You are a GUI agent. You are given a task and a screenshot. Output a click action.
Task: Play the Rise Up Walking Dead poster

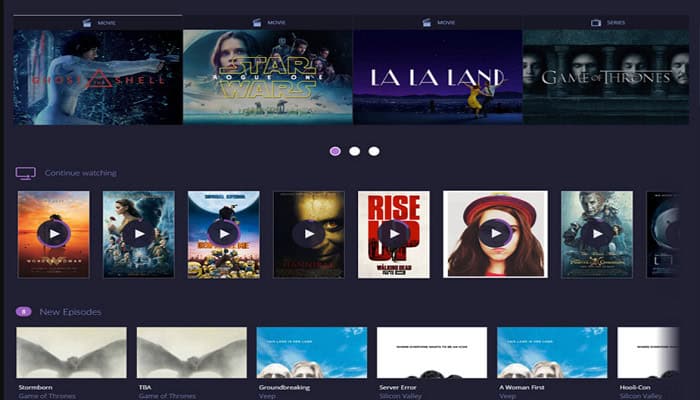coord(394,233)
